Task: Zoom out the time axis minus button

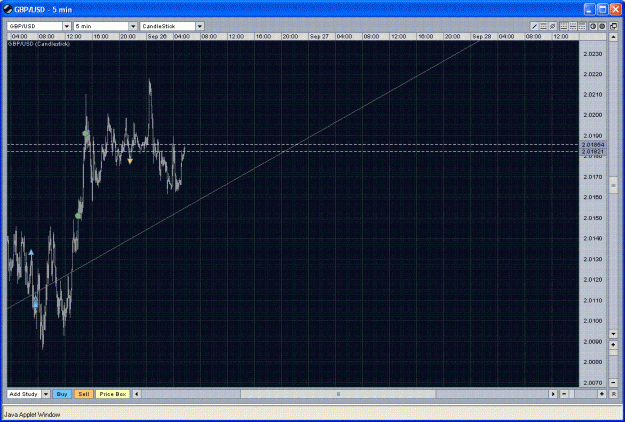Action: click(564, 394)
